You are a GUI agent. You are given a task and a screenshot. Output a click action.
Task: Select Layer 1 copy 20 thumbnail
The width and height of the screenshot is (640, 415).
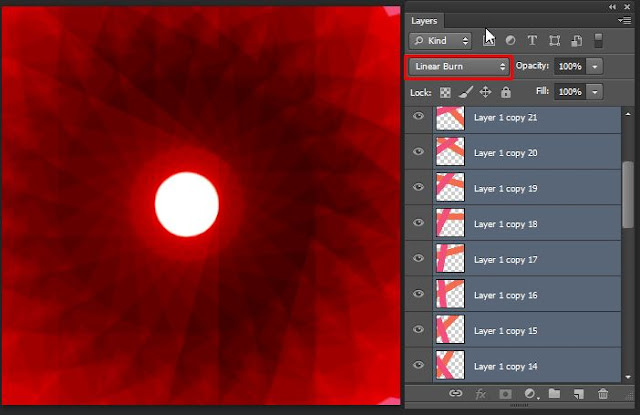[x=450, y=151]
